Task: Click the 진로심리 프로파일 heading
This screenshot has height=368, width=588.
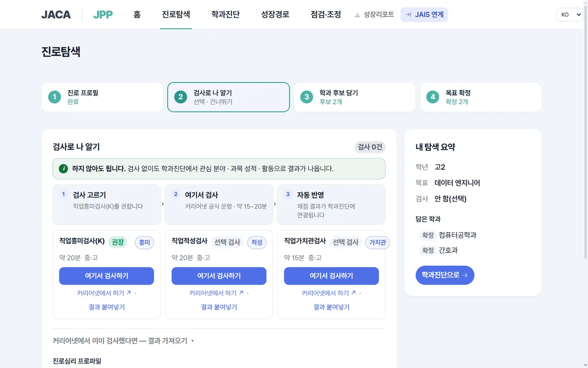Action: (77, 361)
